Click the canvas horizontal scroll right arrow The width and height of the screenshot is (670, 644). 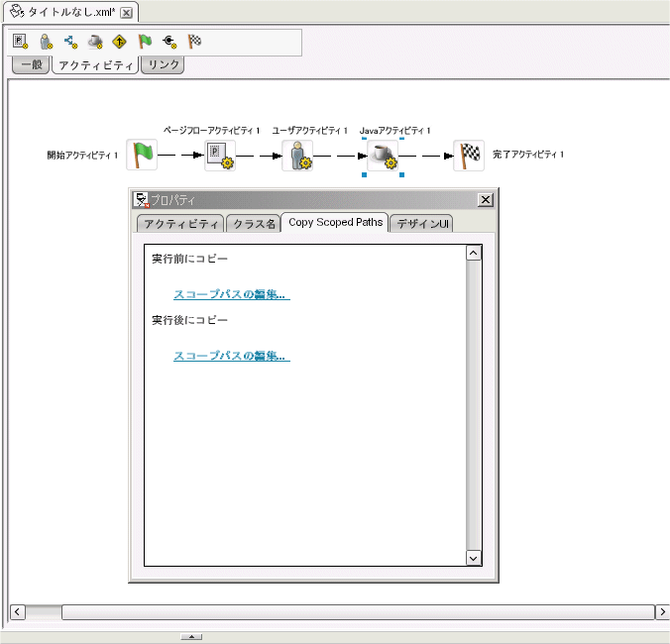tap(662, 612)
